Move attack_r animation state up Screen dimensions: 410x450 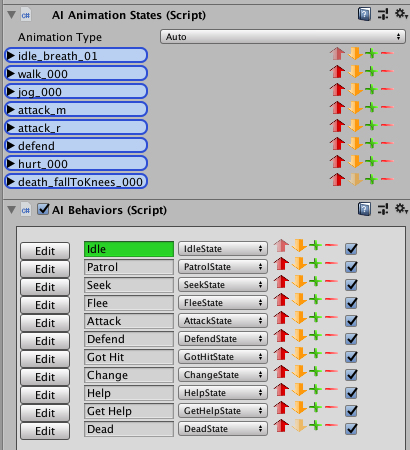coord(337,125)
